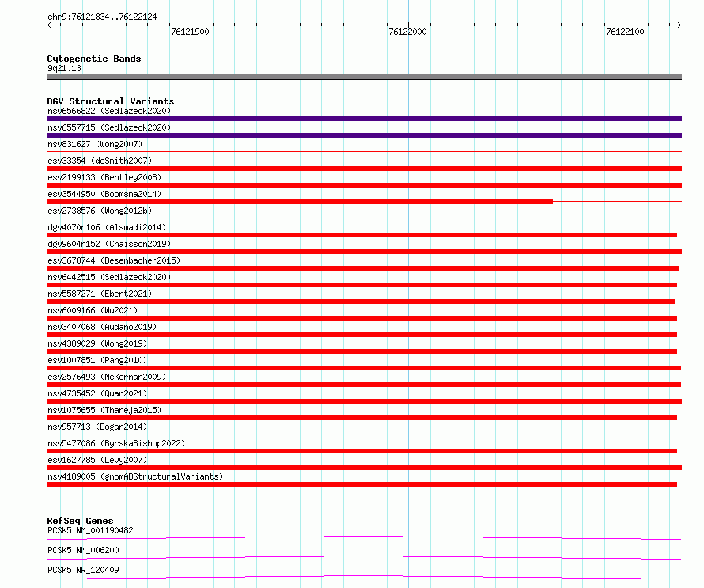The width and height of the screenshot is (704, 588).
Task: Click the red bar under nsv4189005
Action: [x=361, y=484]
